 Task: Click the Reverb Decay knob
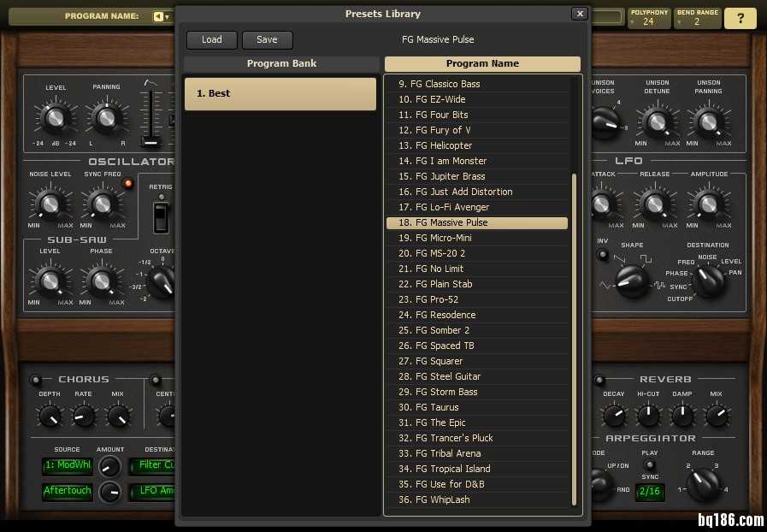click(614, 417)
